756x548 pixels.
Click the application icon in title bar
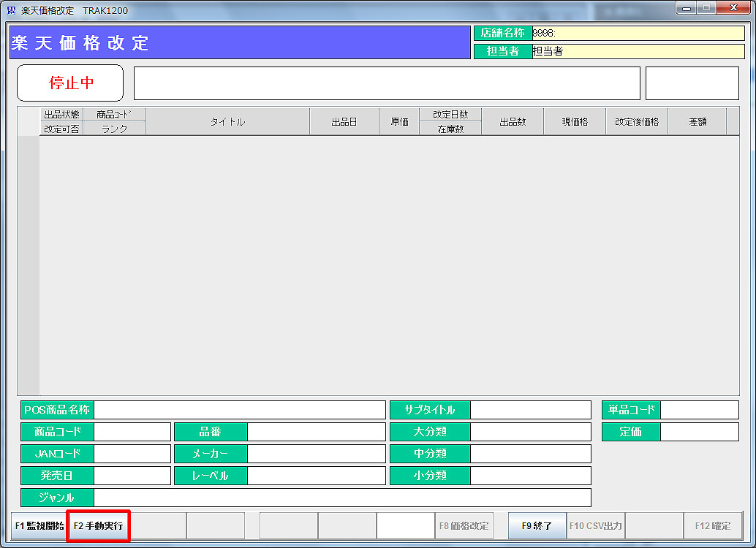pyautogui.click(x=11, y=10)
